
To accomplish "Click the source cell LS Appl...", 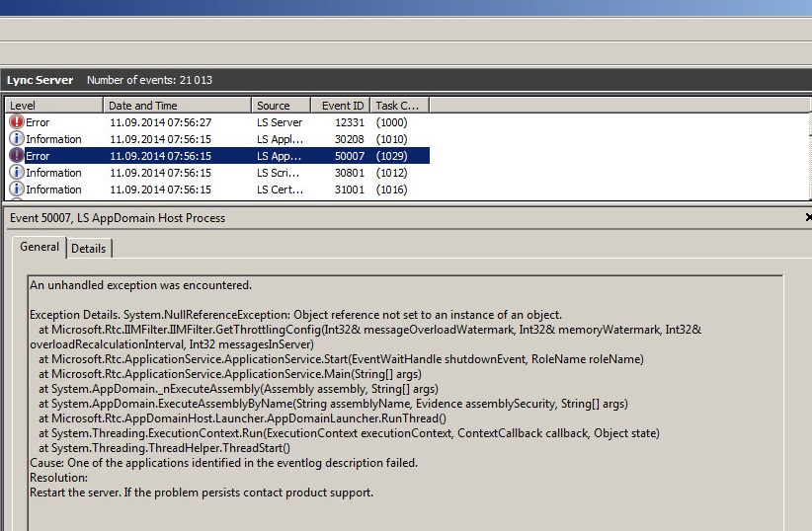I will (281, 139).
